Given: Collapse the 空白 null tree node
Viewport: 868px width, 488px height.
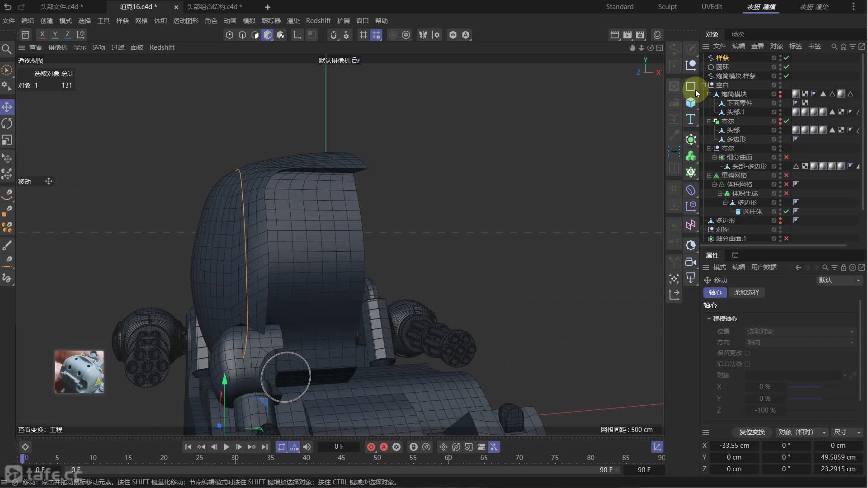Looking at the screenshot, I should pyautogui.click(x=703, y=85).
